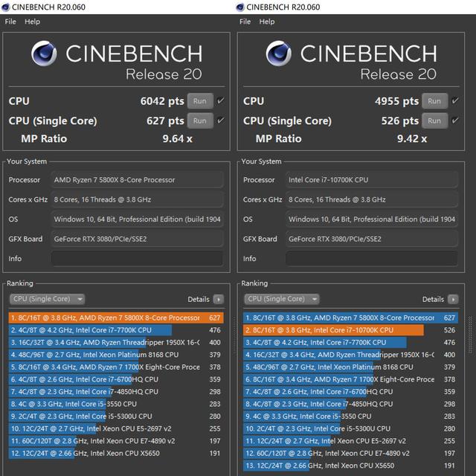The width and height of the screenshot is (476, 476).
Task: Click the Cinebench sphere logo in left window
Action: click(x=44, y=54)
